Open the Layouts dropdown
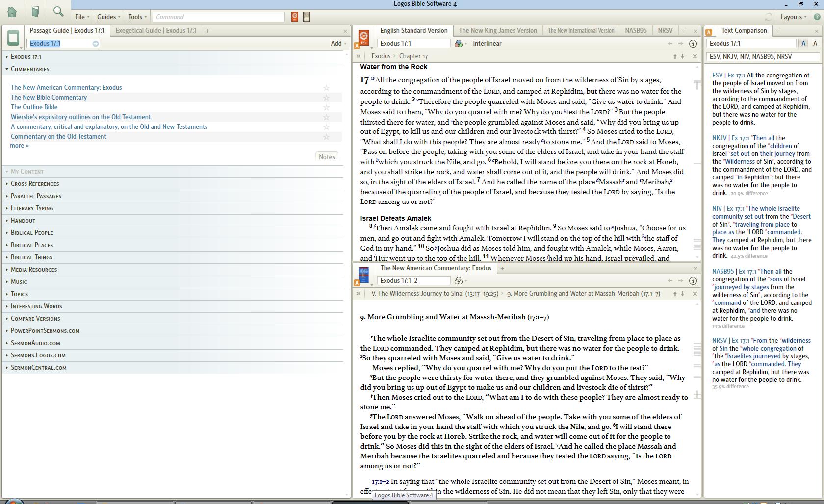The width and height of the screenshot is (824, 504). [x=793, y=17]
